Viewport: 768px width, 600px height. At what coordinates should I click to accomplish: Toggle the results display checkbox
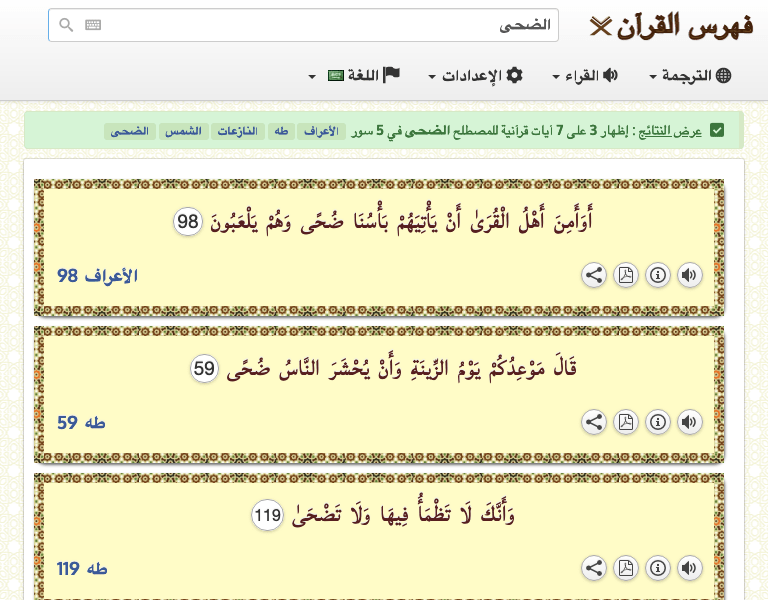(x=717, y=131)
